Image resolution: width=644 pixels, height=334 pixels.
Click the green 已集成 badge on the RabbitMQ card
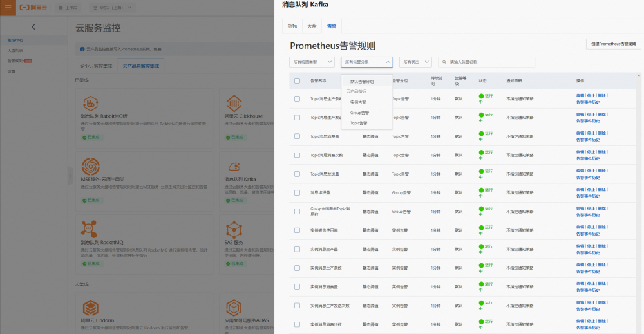(x=91, y=137)
